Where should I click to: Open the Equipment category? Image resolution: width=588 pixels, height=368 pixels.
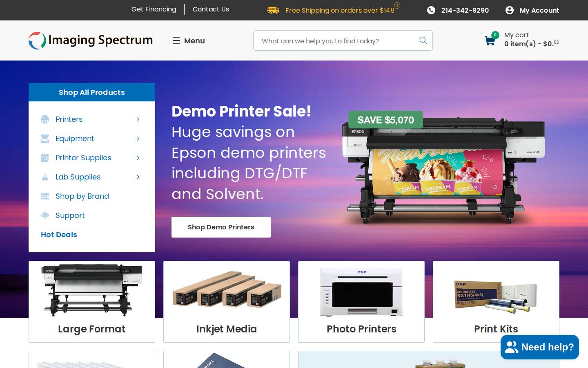(75, 139)
